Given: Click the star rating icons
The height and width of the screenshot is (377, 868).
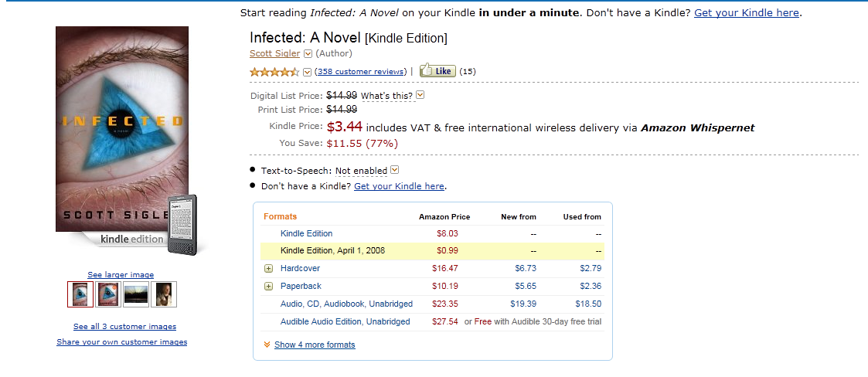Looking at the screenshot, I should (274, 72).
